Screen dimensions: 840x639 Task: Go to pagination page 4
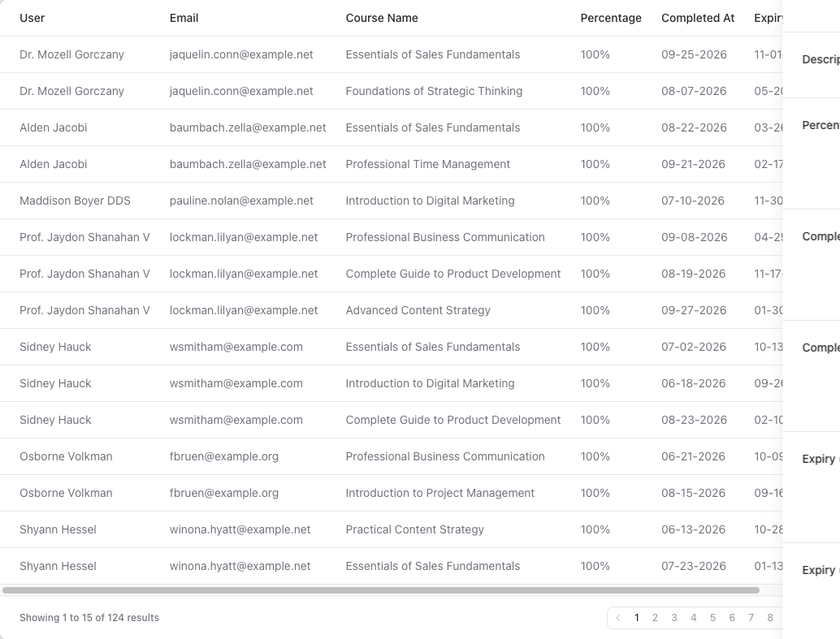(693, 618)
